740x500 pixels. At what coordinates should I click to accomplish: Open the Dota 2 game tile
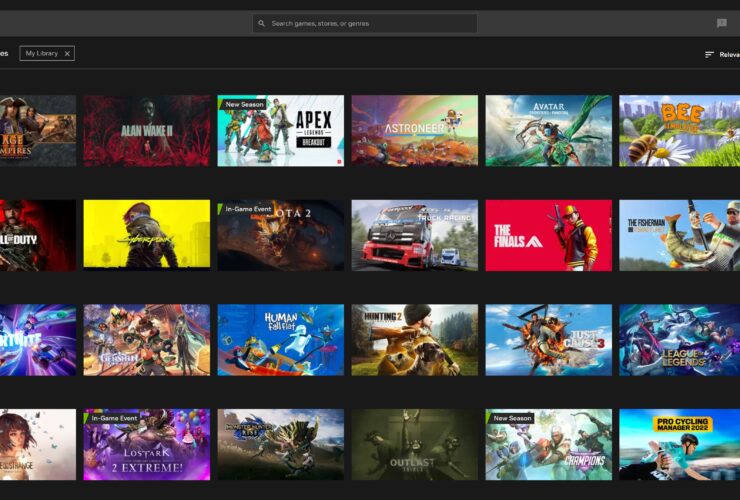pyautogui.click(x=280, y=235)
